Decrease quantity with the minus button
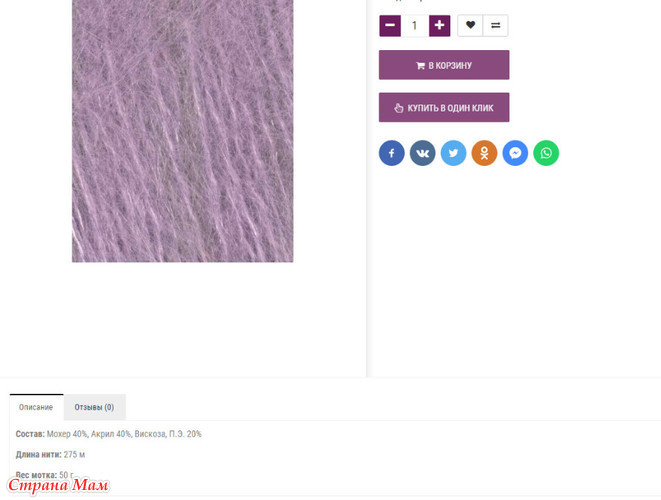Screen dimensions: 661x500 tap(390, 26)
